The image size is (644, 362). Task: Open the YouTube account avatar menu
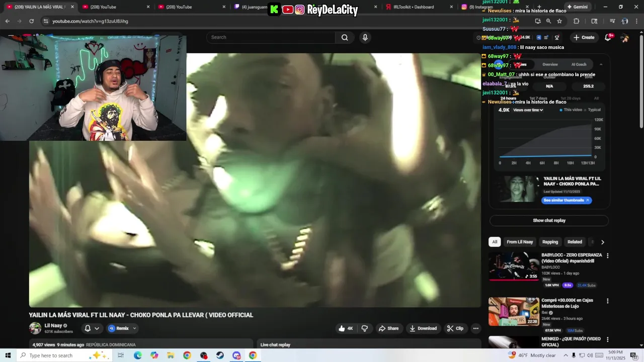pyautogui.click(x=625, y=38)
